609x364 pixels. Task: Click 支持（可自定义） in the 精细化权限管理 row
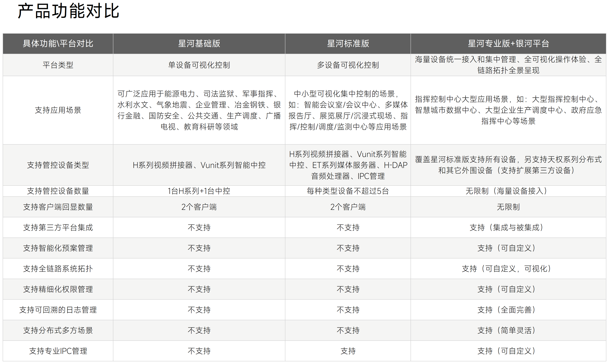pyautogui.click(x=508, y=289)
